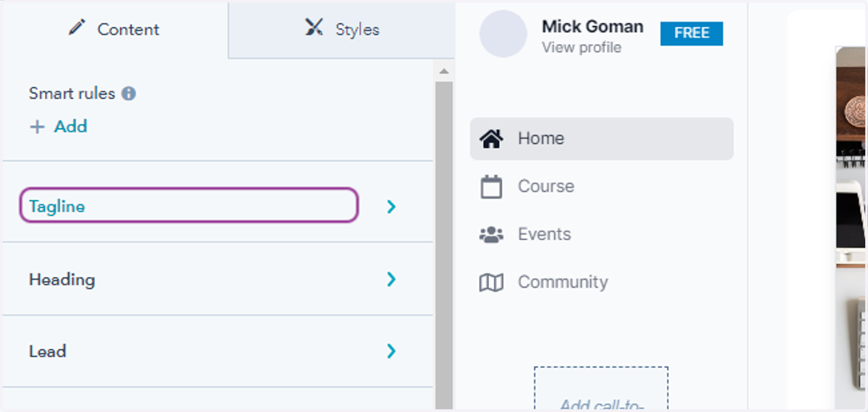Image resolution: width=868 pixels, height=412 pixels.
Task: Click the preview image on right
Action: [851, 228]
